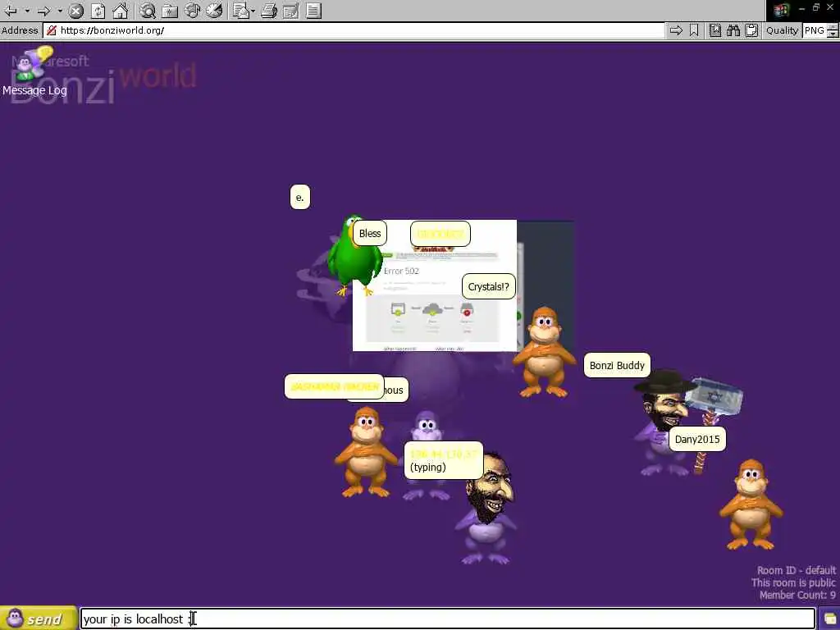Image resolution: width=840 pixels, height=630 pixels.
Task: Focus the chat message input field
Action: 448,619
